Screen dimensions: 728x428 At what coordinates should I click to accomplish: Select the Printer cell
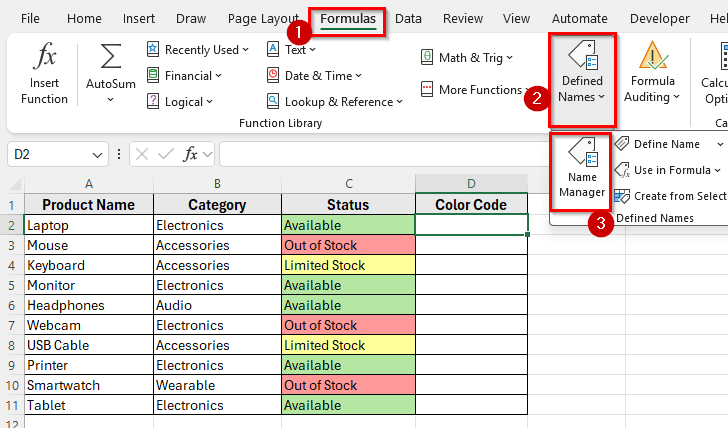[89, 365]
